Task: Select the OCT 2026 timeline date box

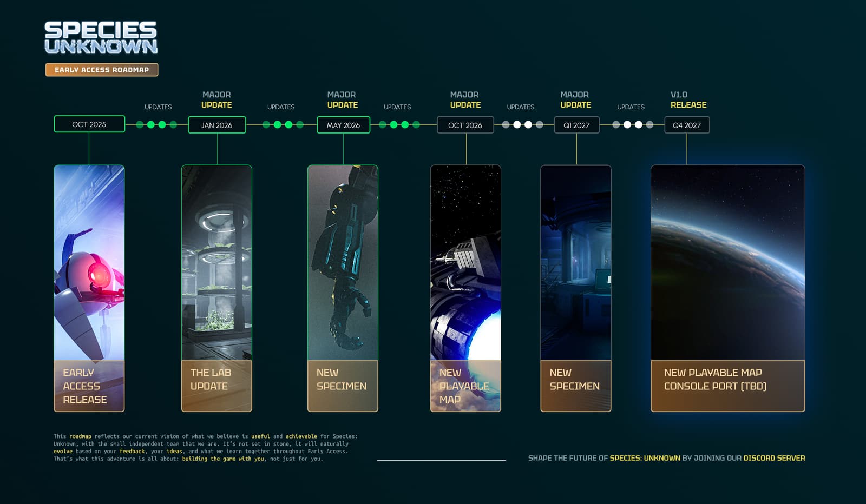Action: [x=465, y=125]
